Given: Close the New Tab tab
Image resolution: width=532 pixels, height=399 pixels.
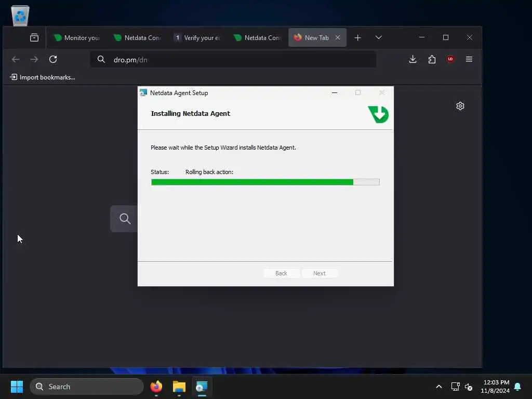Looking at the screenshot, I should [x=338, y=37].
